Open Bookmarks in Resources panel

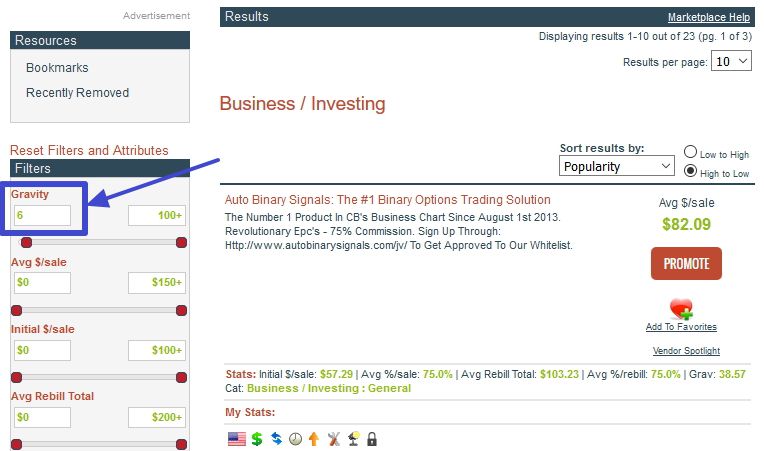(x=57, y=68)
